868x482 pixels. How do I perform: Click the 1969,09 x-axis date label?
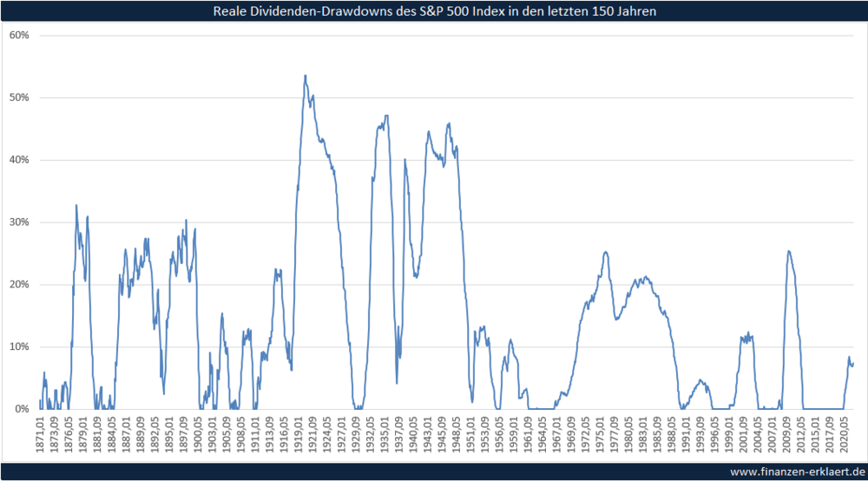pos(572,434)
